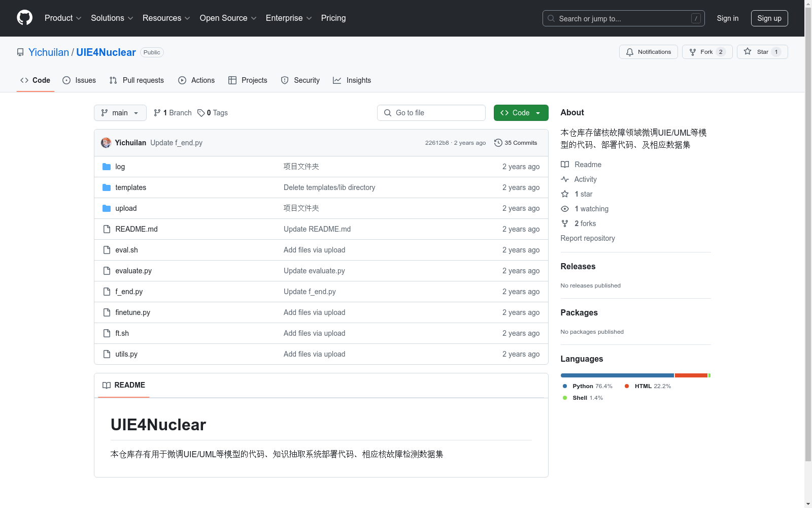Switch to the Code tab
Screen dimensions: 812x508
tap(36, 80)
